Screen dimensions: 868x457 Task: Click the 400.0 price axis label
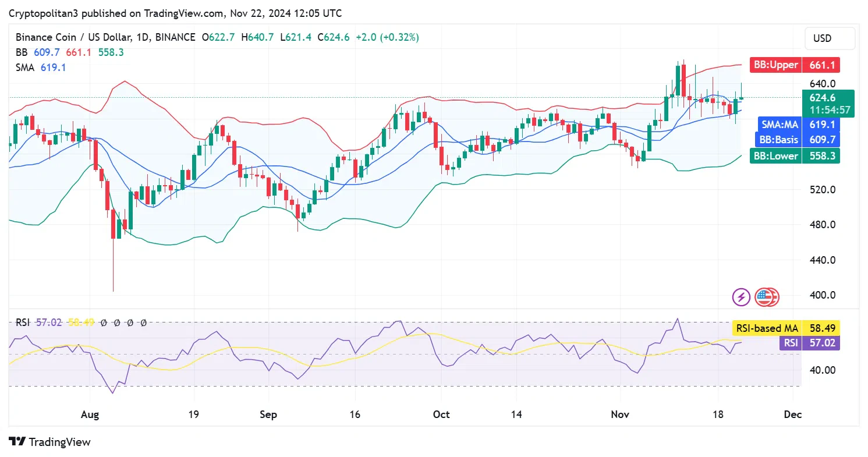tap(823, 295)
